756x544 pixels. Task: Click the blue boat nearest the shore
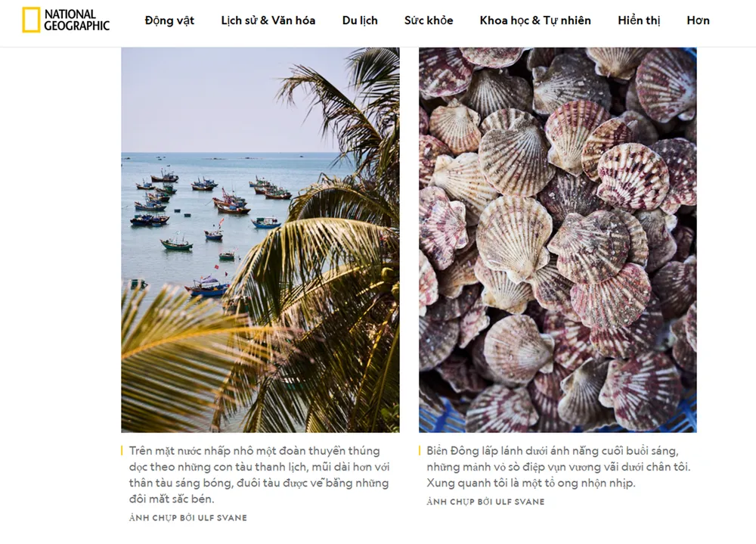208,288
